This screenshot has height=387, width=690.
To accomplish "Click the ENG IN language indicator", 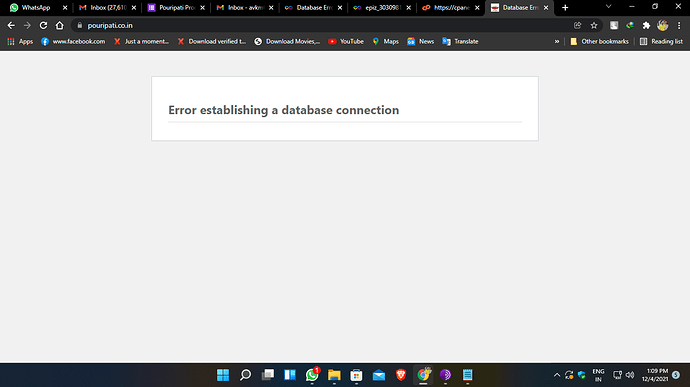I will (598, 375).
